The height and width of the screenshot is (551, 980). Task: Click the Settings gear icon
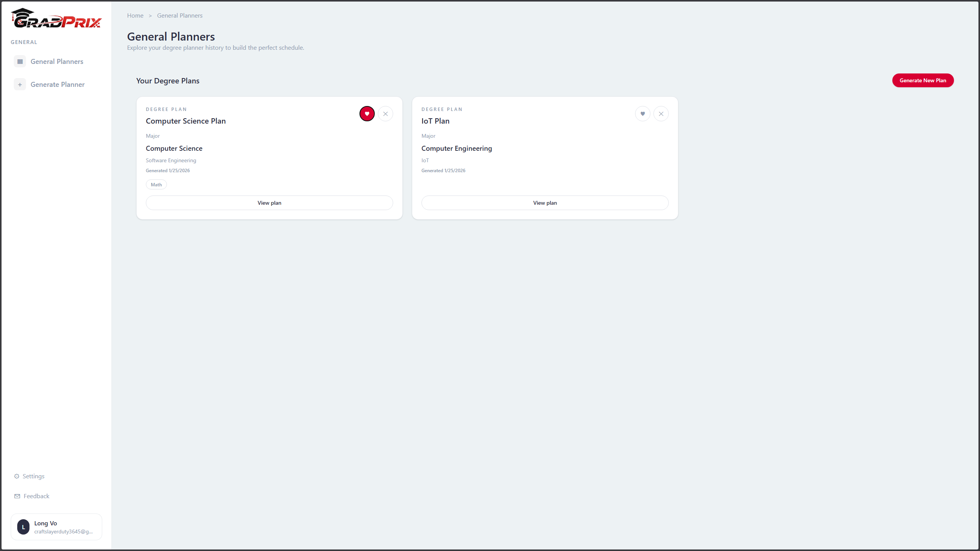point(16,476)
